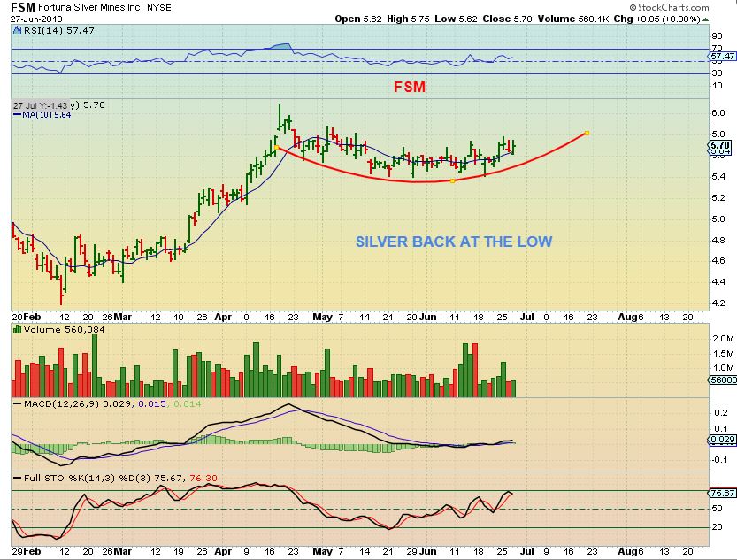Screen dimensions: 737x560
Task: Click the RSI indicator legend icon
Action: coord(17,30)
